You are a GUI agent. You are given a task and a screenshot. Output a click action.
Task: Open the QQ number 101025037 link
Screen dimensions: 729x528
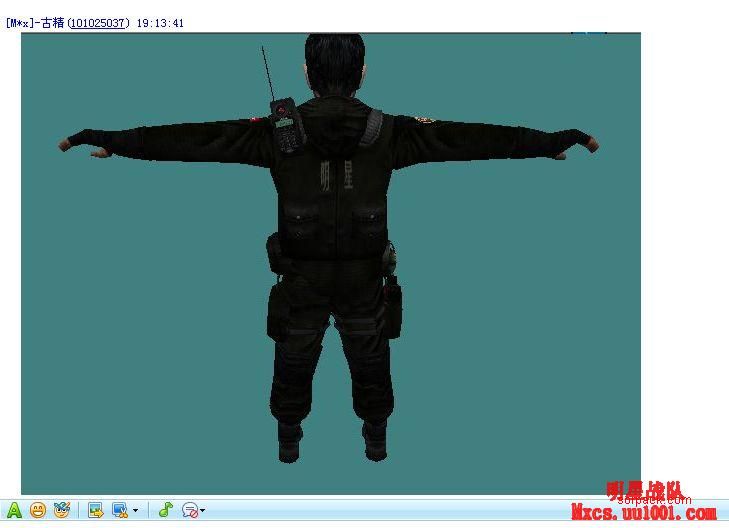[x=98, y=23]
